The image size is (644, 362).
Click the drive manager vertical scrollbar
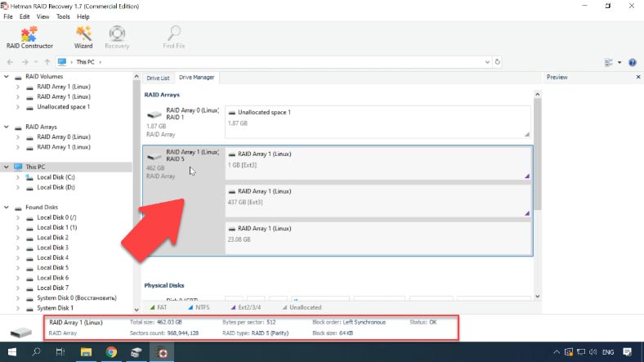point(537,154)
